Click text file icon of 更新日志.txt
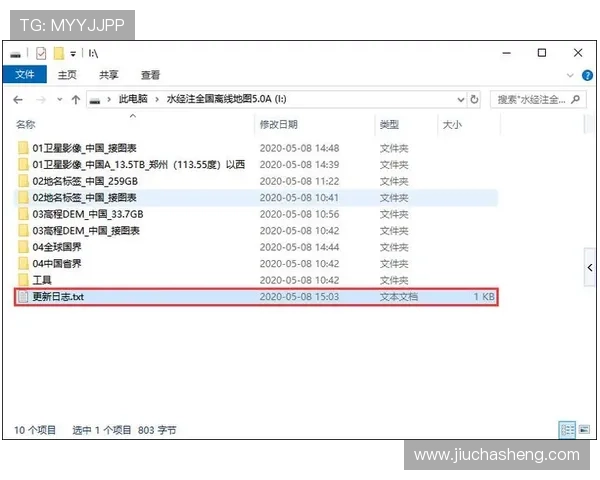 point(23,297)
